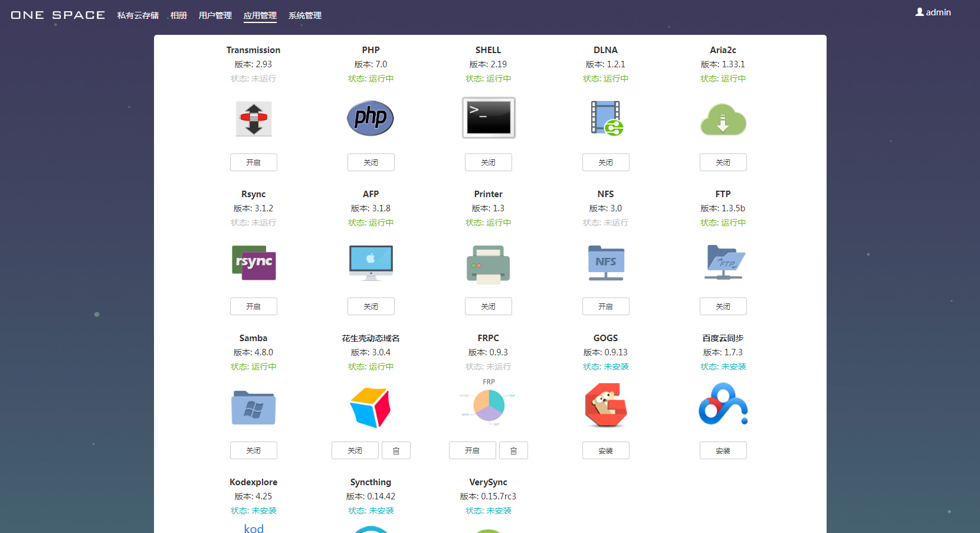Start Transmission with 开启 button
This screenshot has width=980, height=533.
pos(254,162)
